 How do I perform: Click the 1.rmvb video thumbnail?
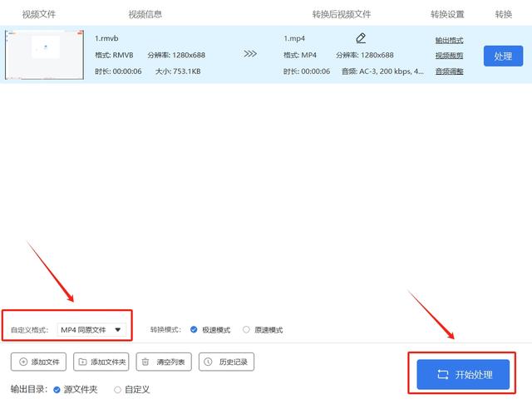pos(44,54)
